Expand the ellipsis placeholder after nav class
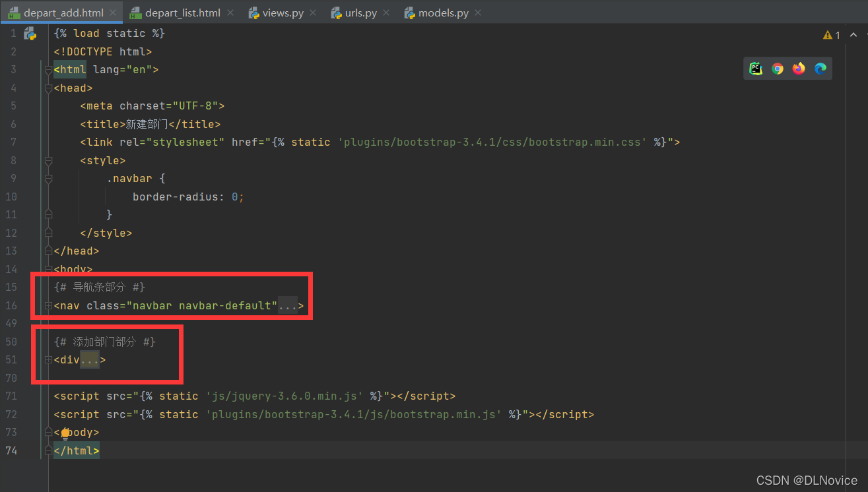The width and height of the screenshot is (868, 492). point(287,306)
